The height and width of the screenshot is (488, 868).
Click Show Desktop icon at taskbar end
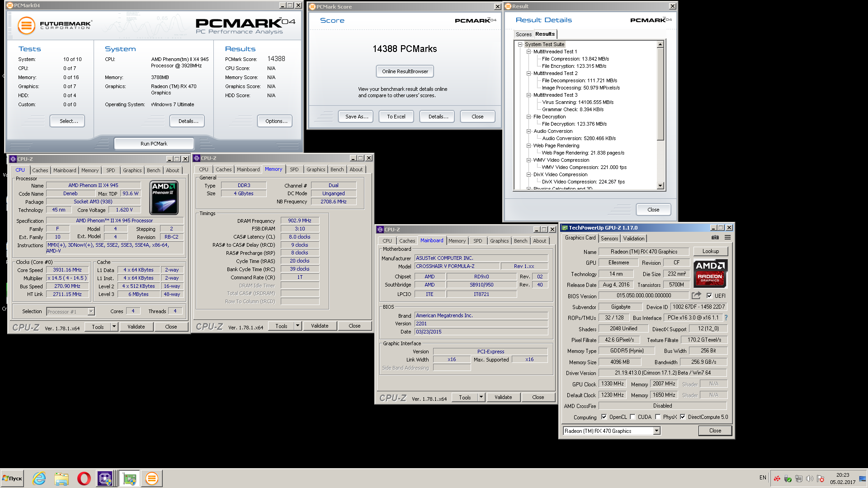click(863, 479)
